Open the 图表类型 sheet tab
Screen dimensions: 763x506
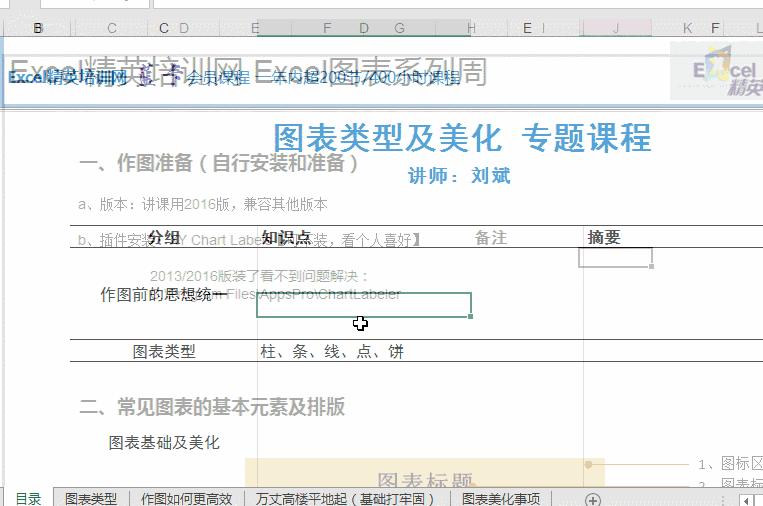[x=91, y=499]
